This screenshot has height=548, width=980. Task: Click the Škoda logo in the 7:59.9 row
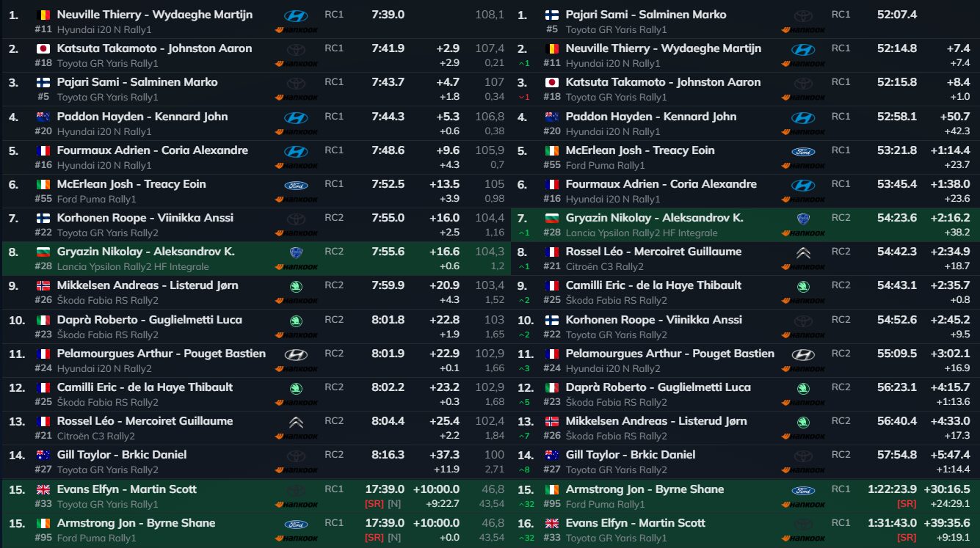click(296, 286)
